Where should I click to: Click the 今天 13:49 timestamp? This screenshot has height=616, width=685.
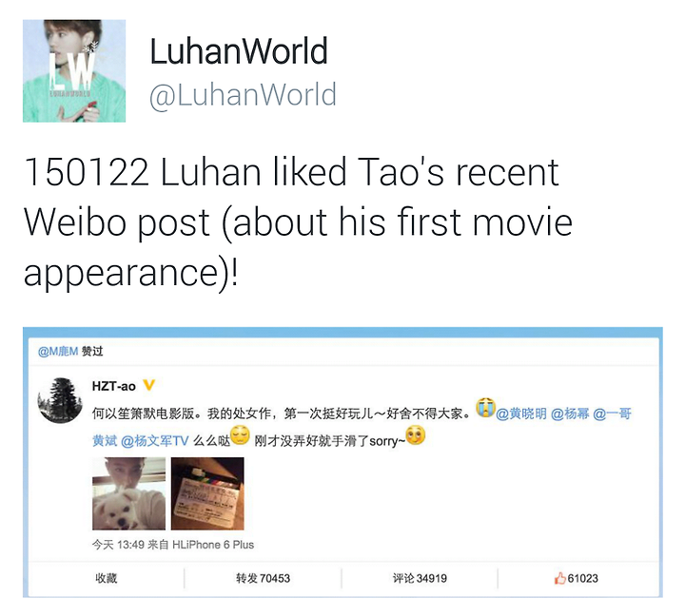point(118,545)
